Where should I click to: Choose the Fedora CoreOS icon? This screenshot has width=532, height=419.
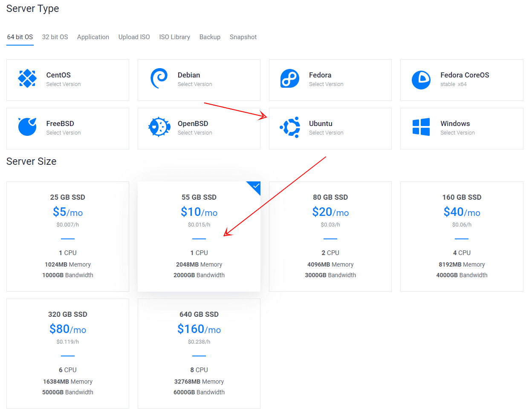coord(421,80)
